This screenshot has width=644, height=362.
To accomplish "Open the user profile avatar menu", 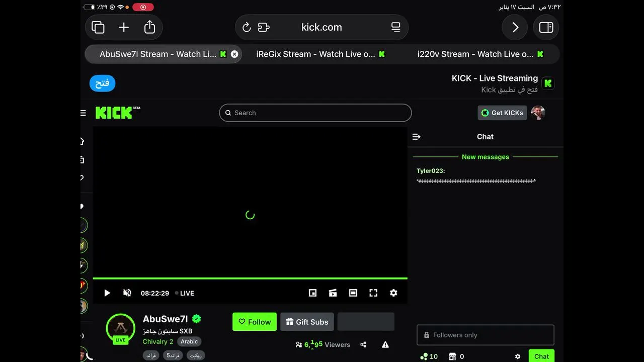I will coord(538,113).
